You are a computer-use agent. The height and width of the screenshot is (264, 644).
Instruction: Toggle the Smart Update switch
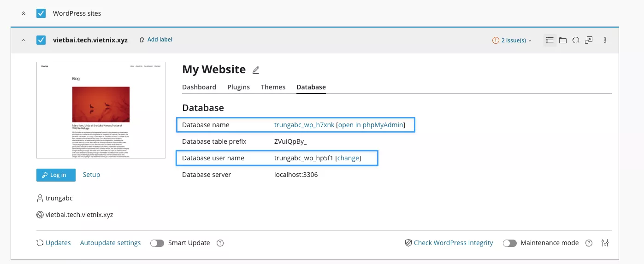(x=157, y=243)
